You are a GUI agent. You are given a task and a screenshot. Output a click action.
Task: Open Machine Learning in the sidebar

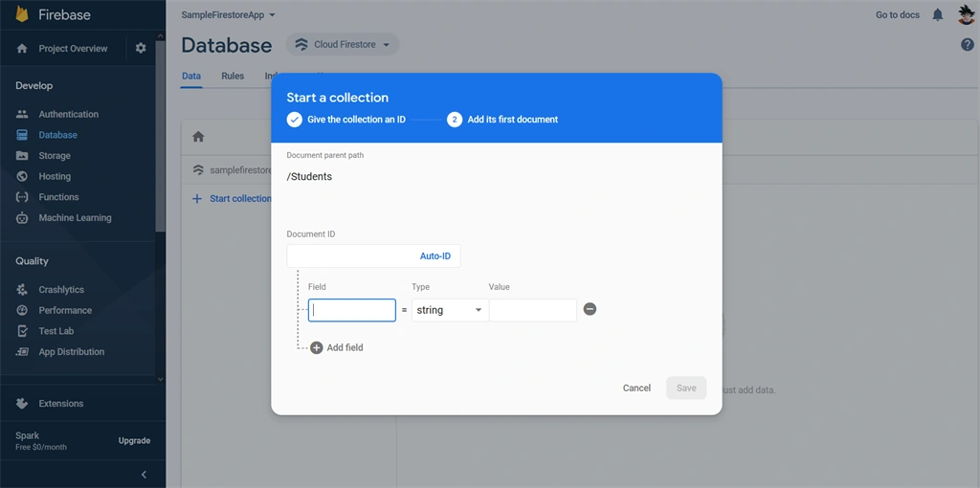click(x=75, y=217)
